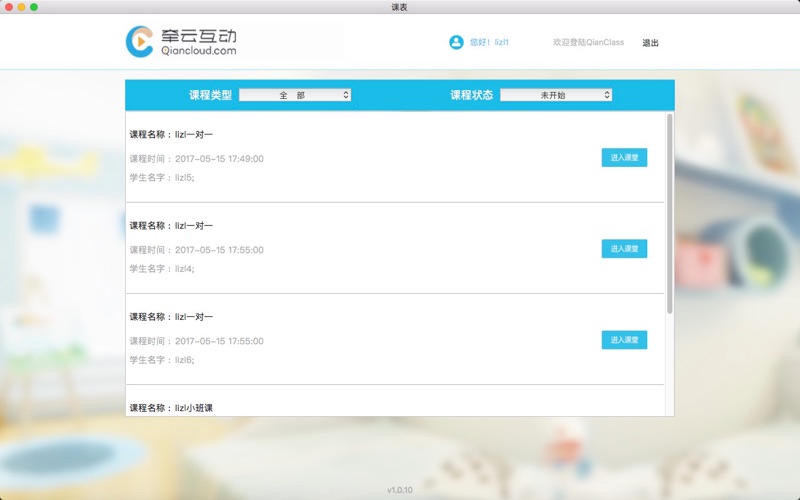Click the Qiancloud logo

click(x=181, y=42)
